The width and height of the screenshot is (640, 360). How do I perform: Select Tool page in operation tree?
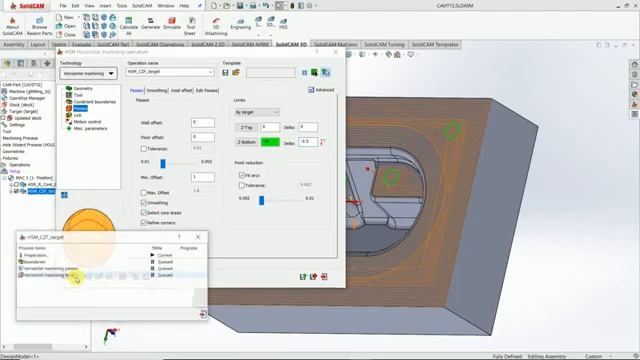(x=78, y=95)
